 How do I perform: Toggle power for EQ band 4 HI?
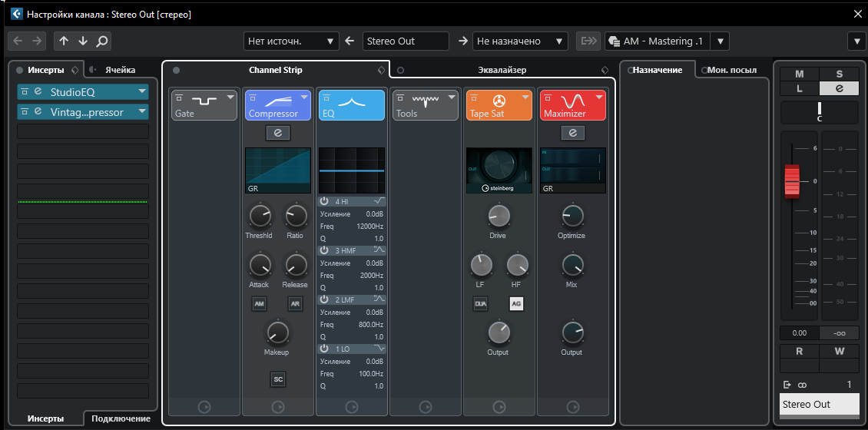[325, 201]
